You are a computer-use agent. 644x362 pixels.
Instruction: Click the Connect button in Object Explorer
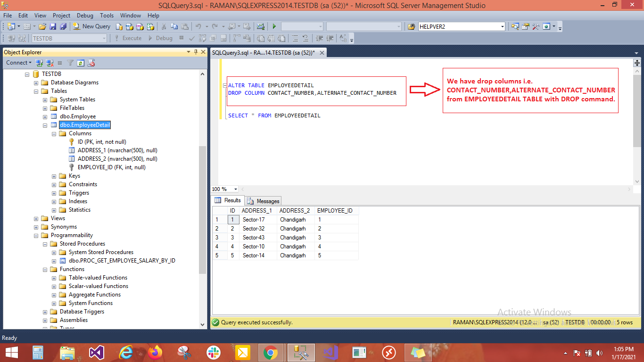pos(17,63)
